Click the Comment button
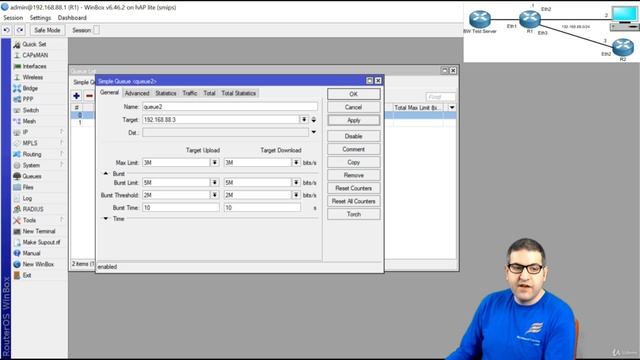This screenshot has height=360, width=640. [x=353, y=149]
